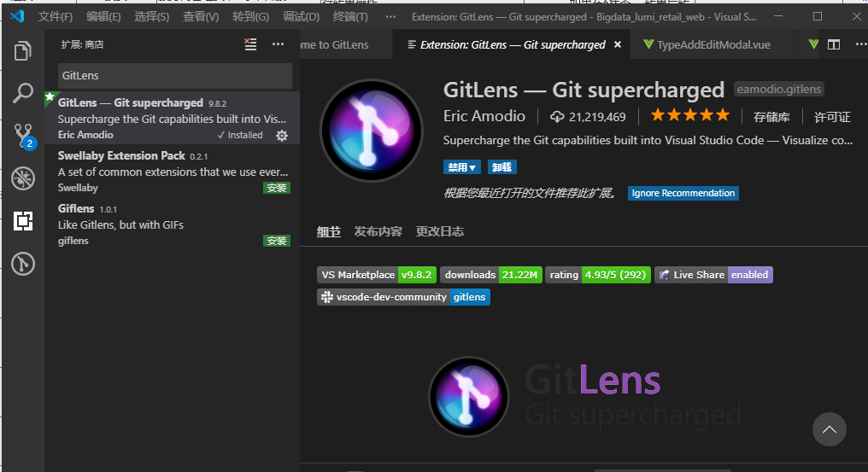The width and height of the screenshot is (868, 472).
Task: Clear extensions search results icon
Action: (251, 44)
